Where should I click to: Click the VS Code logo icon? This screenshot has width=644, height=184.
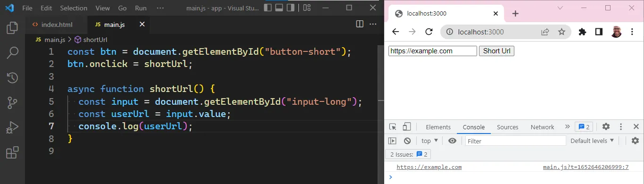pos(10,8)
